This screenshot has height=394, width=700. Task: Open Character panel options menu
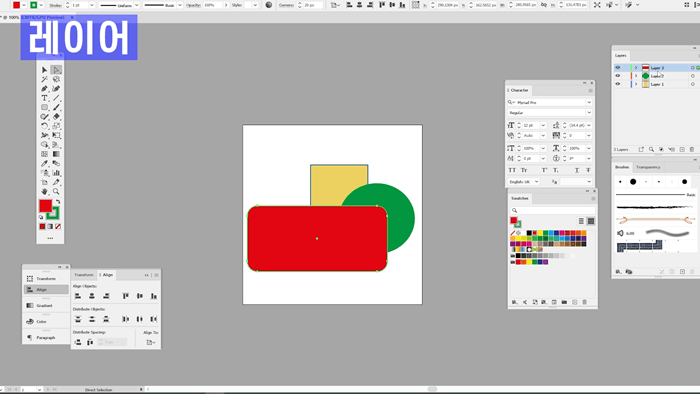click(590, 91)
